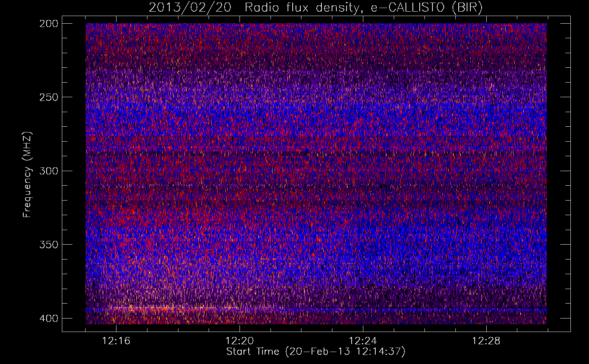Image resolution: width=589 pixels, height=364 pixels.
Task: Click the 'Start Time (20-Feb-13 12:14:37)' label
Action: pos(316,352)
